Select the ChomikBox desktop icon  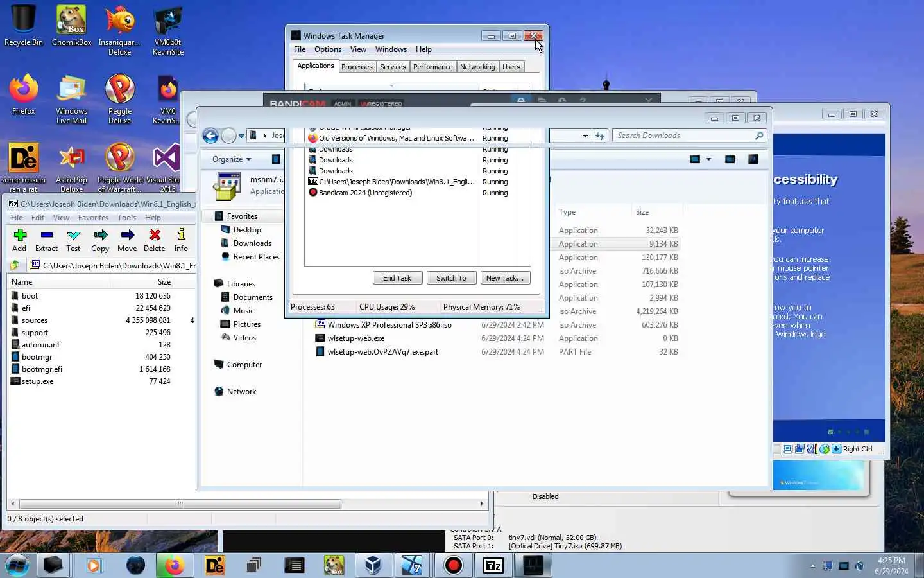[x=71, y=26]
